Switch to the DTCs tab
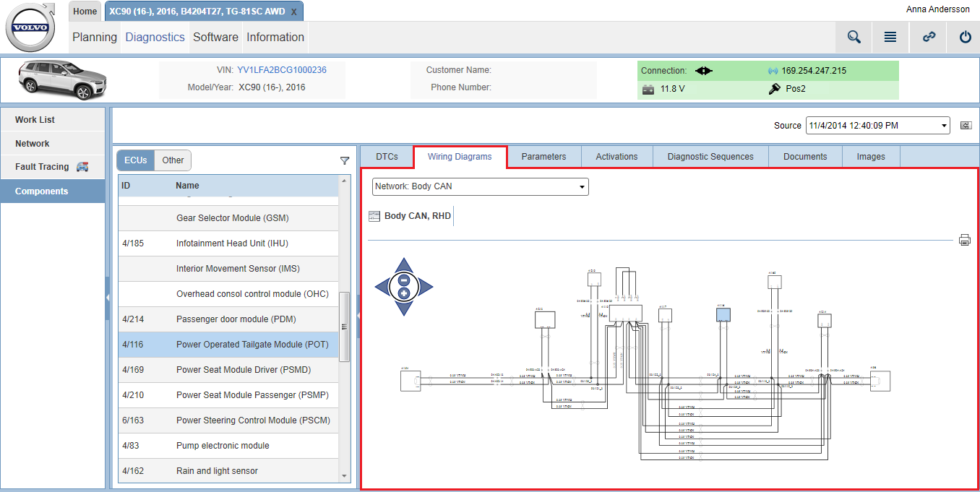 coord(387,157)
